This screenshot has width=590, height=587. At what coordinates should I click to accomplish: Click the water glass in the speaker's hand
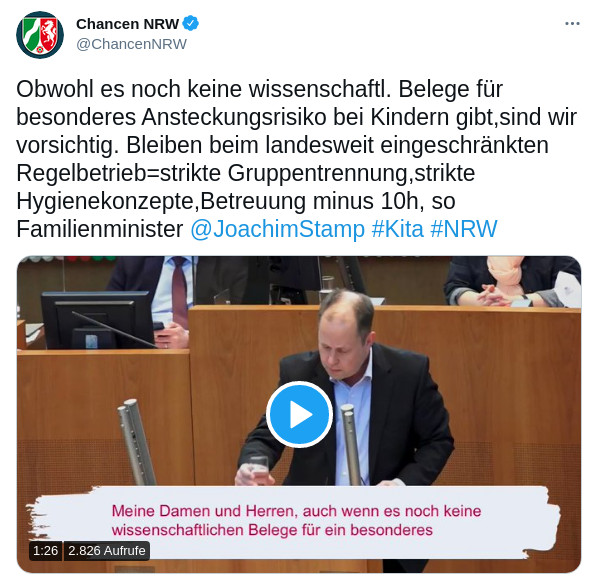tap(258, 469)
